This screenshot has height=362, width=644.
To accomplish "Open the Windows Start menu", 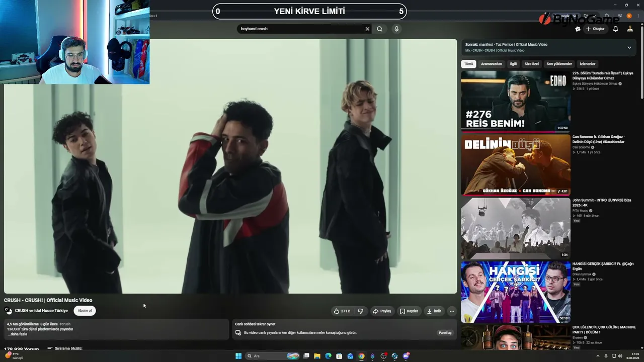I will (238, 356).
